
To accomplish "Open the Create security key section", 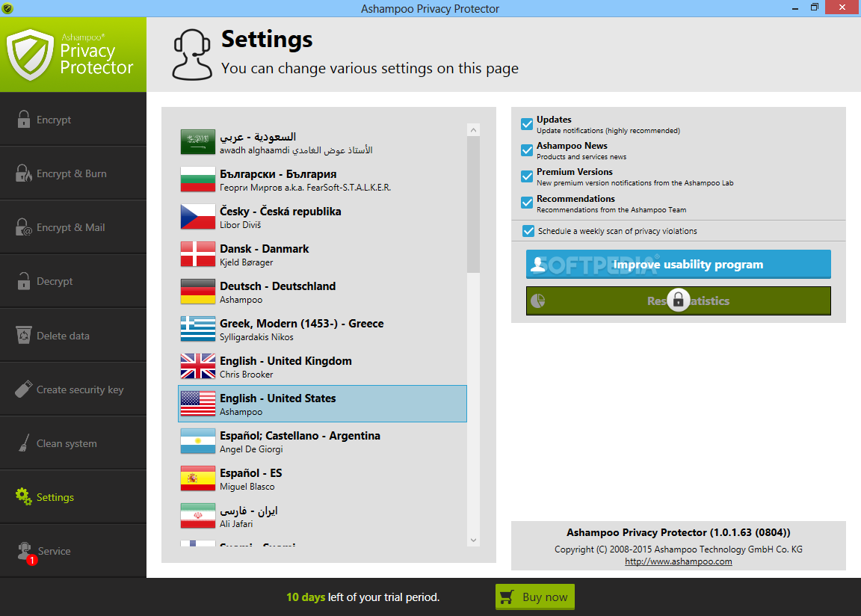I will pos(73,389).
